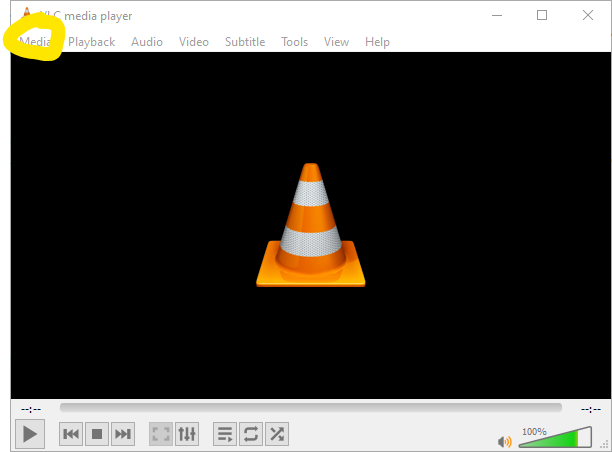Toggle loop repeat mode
The width and height of the screenshot is (612, 452).
coord(251,434)
